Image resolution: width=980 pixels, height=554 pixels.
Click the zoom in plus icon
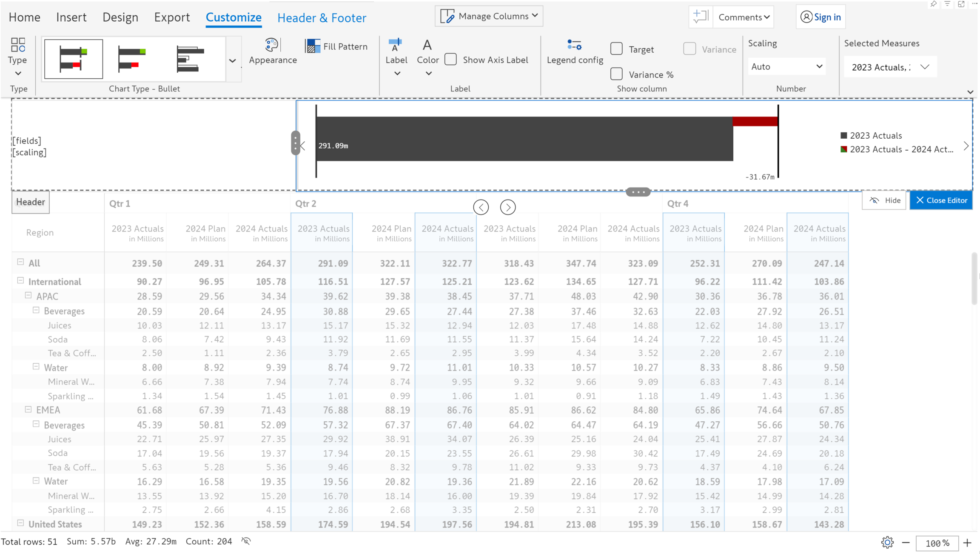(x=967, y=543)
